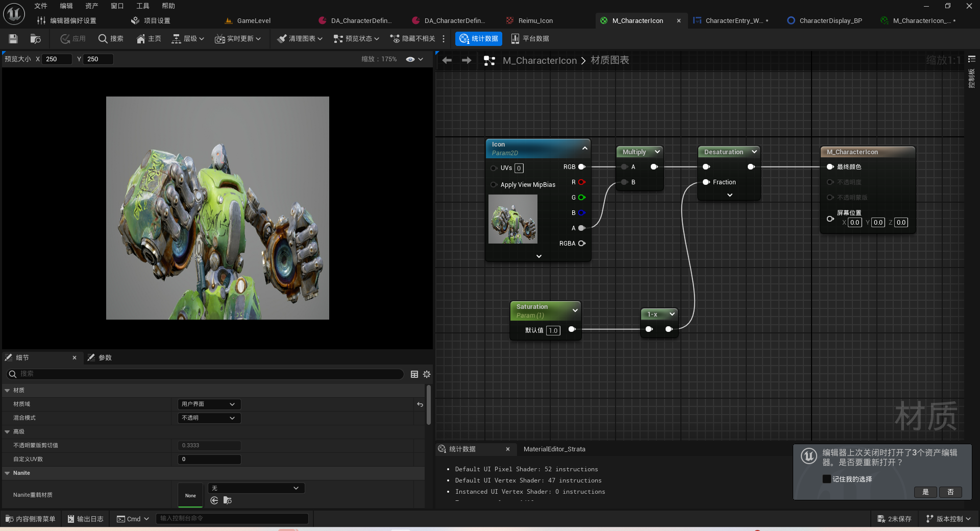The height and width of the screenshot is (531, 980).
Task: Toggle the Stats (统计数据) button
Action: pos(479,39)
